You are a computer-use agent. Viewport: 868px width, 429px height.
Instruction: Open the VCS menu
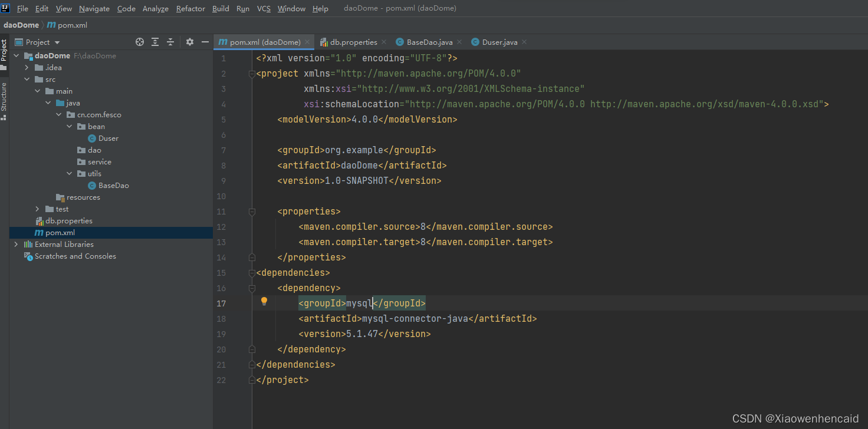point(264,8)
